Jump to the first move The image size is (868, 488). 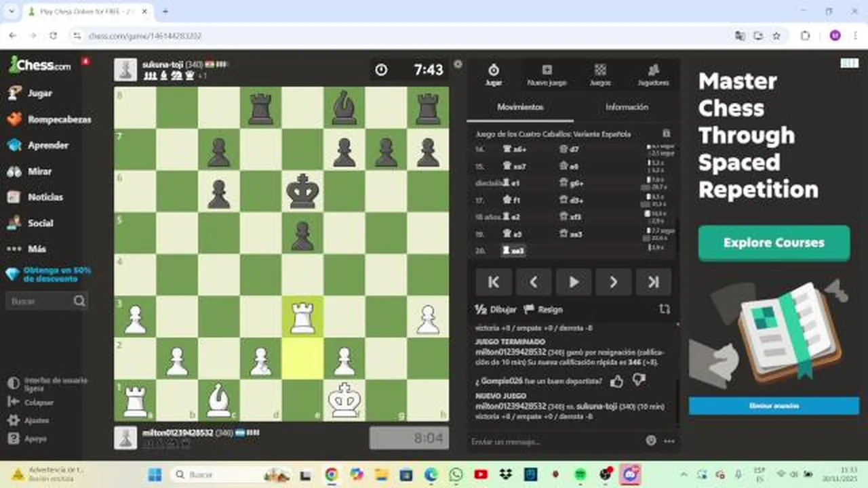pos(494,282)
